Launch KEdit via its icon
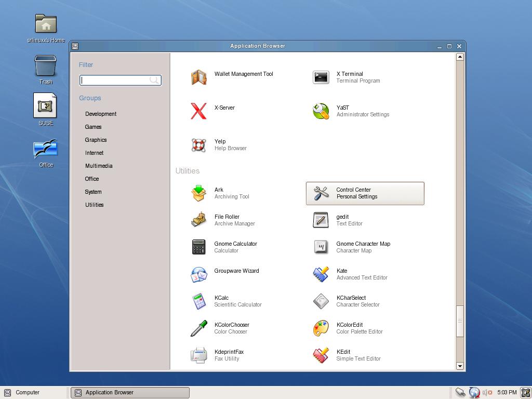Image resolution: width=532 pixels, height=399 pixels. click(321, 355)
